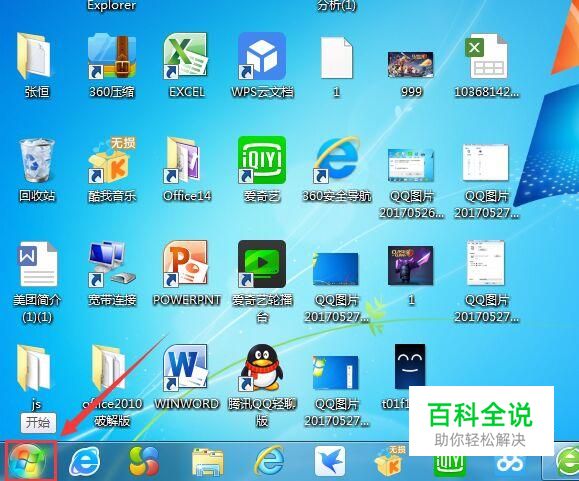The width and height of the screenshot is (579, 481).
Task: Select the 10368142... spreadsheet file
Action: [486, 56]
